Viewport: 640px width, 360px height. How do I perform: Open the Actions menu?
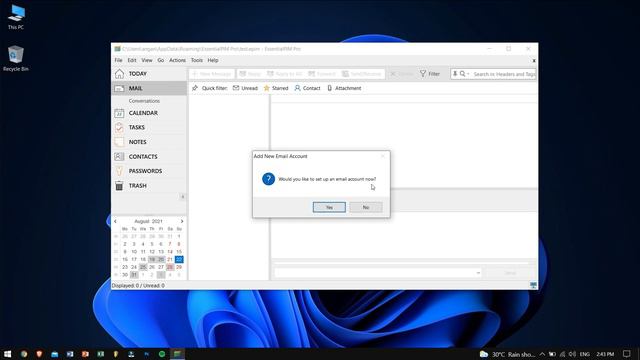pos(177,60)
